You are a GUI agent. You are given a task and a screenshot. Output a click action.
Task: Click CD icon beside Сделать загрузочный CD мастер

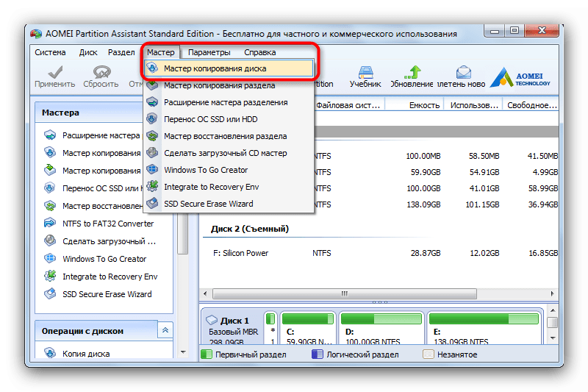152,153
